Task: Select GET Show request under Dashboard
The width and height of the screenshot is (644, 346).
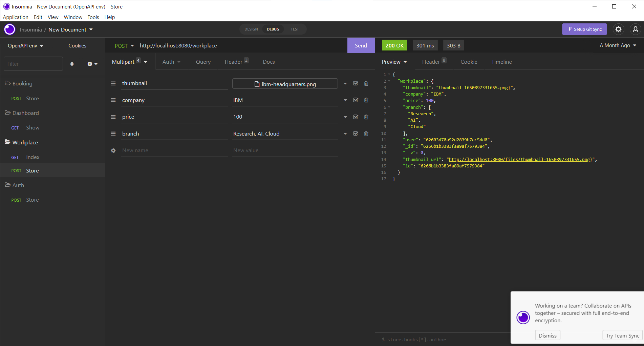Action: [52, 127]
